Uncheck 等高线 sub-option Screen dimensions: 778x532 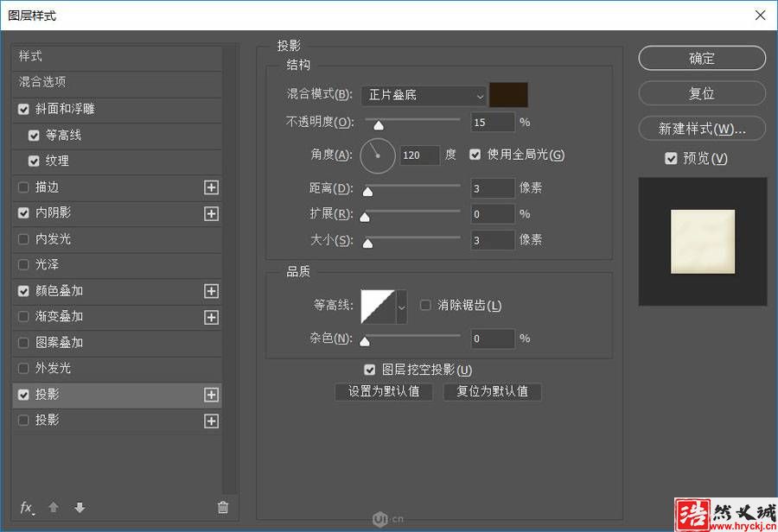point(34,136)
